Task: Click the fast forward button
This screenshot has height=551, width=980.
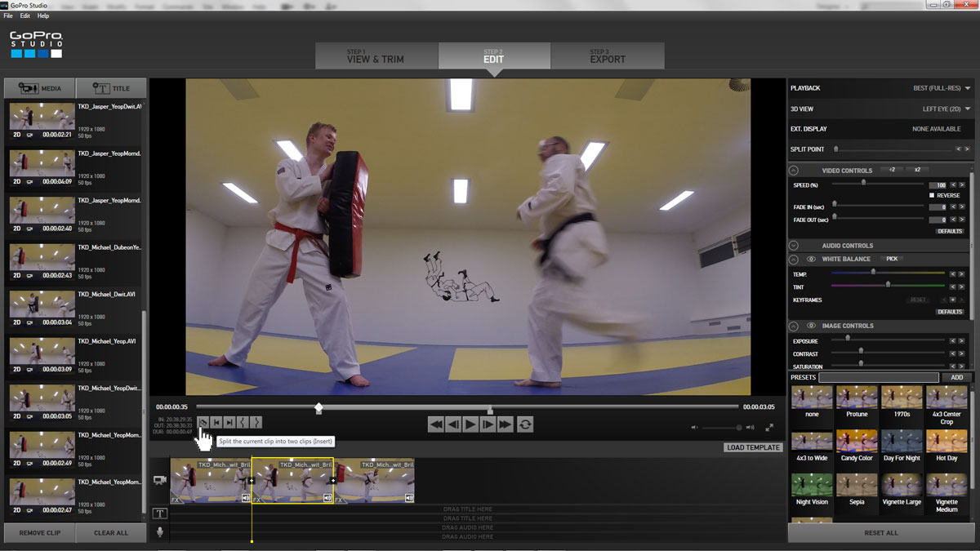Action: tap(506, 424)
